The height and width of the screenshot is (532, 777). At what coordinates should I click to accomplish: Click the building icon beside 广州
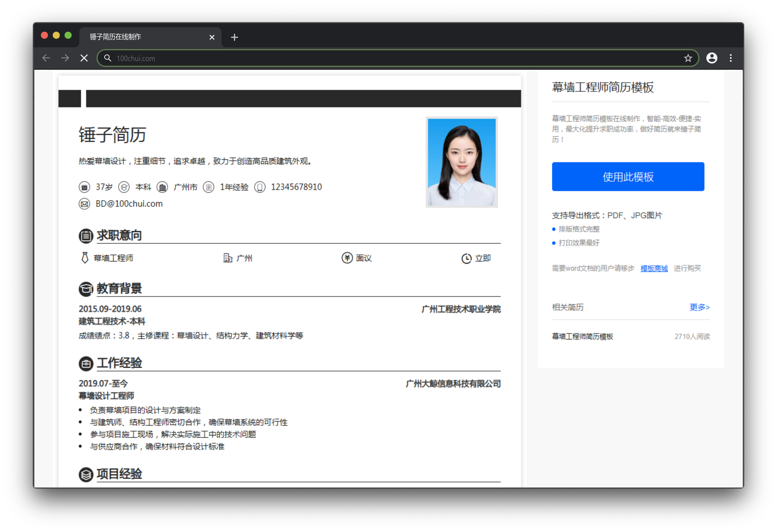pyautogui.click(x=228, y=258)
